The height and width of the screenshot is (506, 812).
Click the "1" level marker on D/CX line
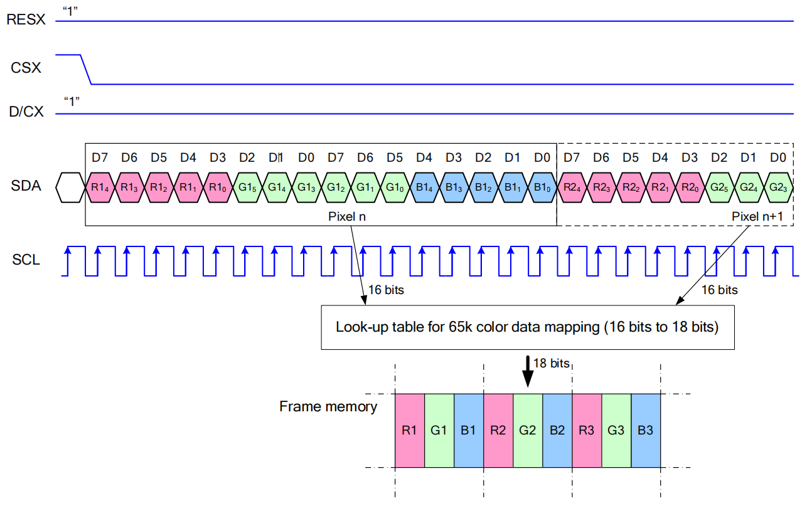(x=73, y=100)
